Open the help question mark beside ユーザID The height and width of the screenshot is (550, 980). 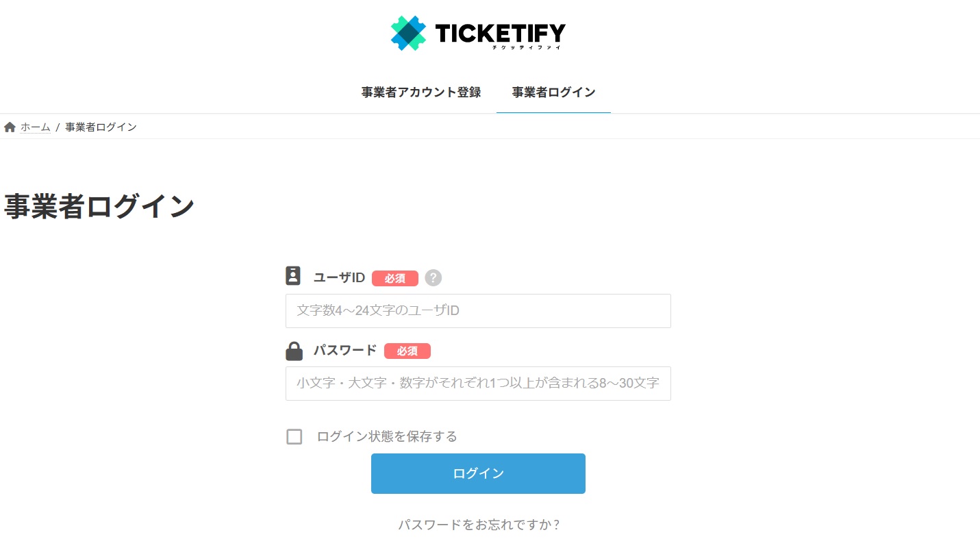(434, 278)
